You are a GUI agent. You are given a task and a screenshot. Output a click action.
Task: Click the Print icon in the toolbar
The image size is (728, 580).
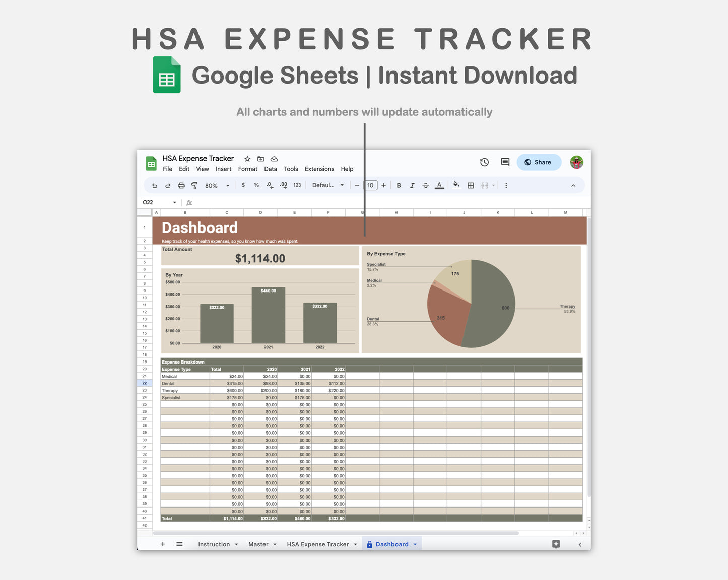click(181, 185)
